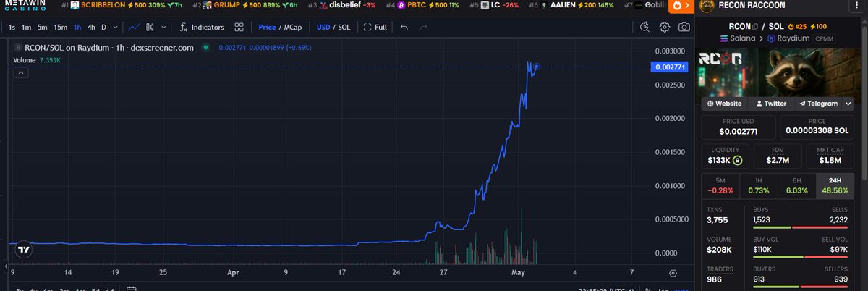Select the D daily timeframe
The width and height of the screenshot is (868, 291).
click(103, 28)
